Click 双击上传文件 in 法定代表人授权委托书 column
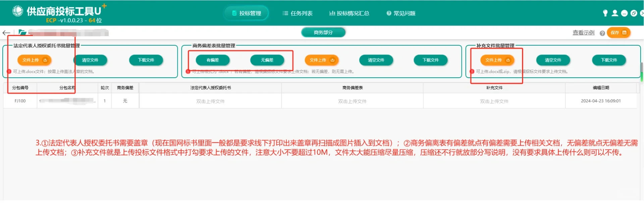644x203 pixels. 211,101
